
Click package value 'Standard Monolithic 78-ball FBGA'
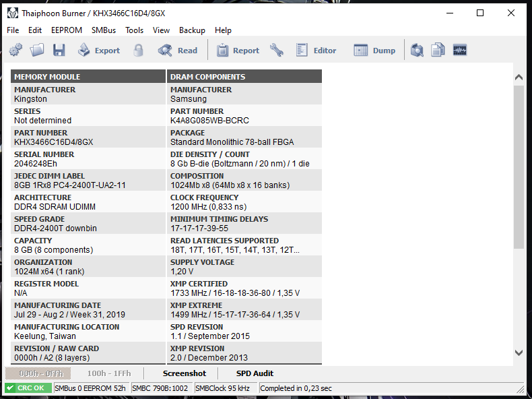click(x=232, y=142)
